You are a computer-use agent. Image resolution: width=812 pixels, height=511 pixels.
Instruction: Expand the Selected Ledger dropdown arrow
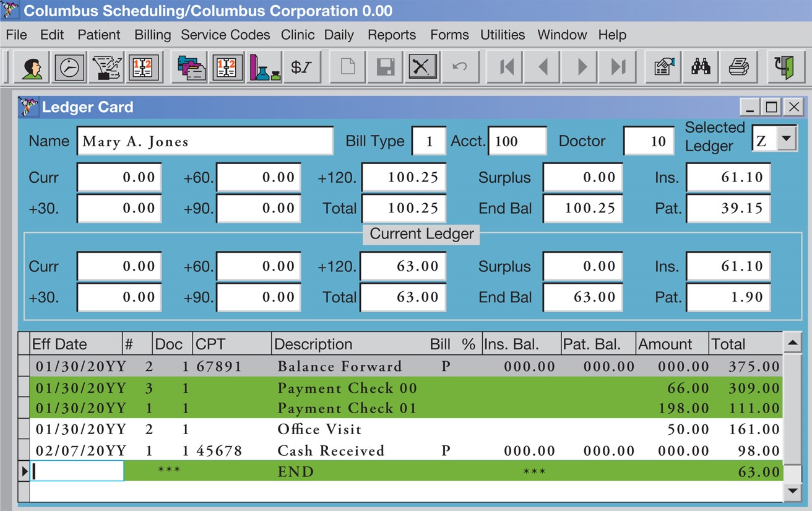click(x=786, y=138)
